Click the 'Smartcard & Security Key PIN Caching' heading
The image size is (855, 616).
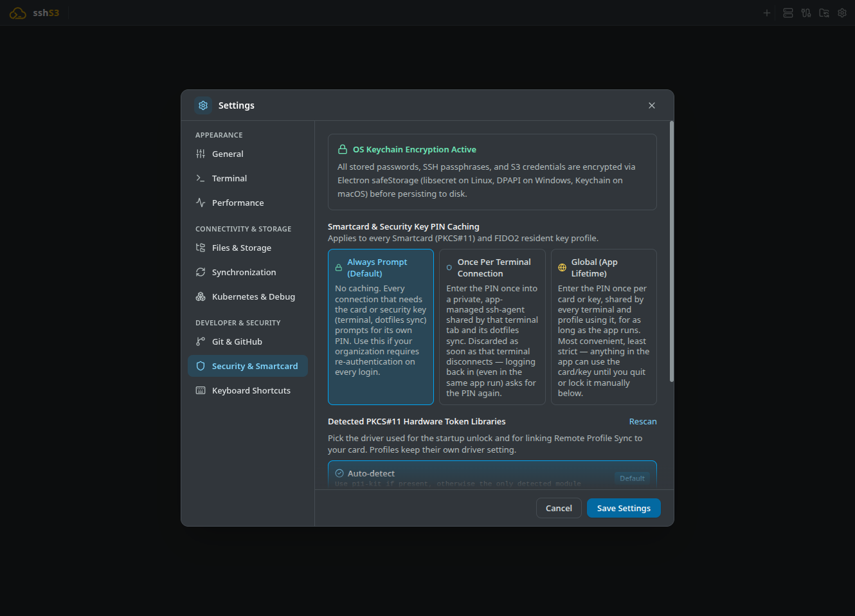click(404, 226)
